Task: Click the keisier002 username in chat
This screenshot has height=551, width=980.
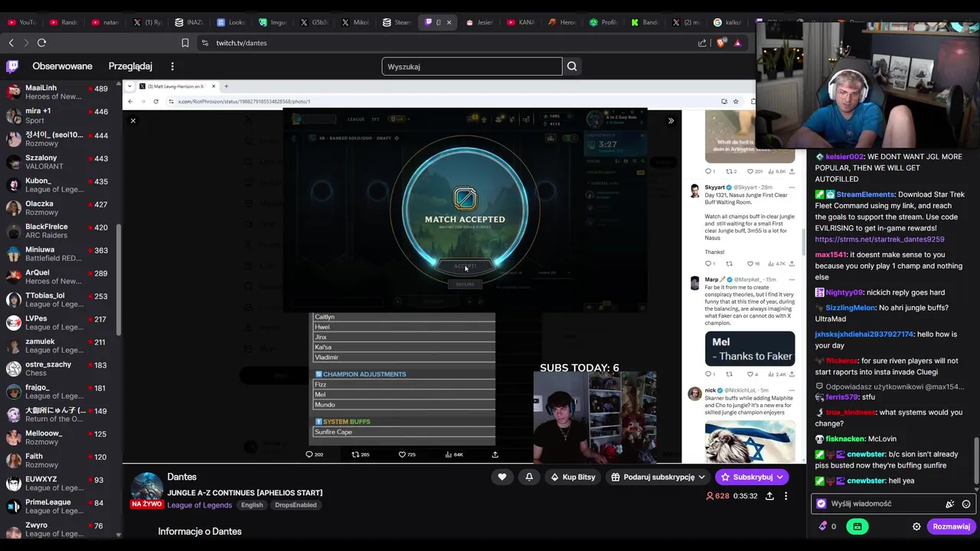Action: point(844,157)
